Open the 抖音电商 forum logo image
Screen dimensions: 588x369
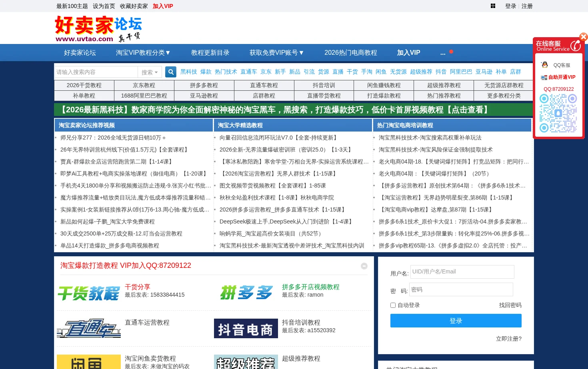click(246, 328)
